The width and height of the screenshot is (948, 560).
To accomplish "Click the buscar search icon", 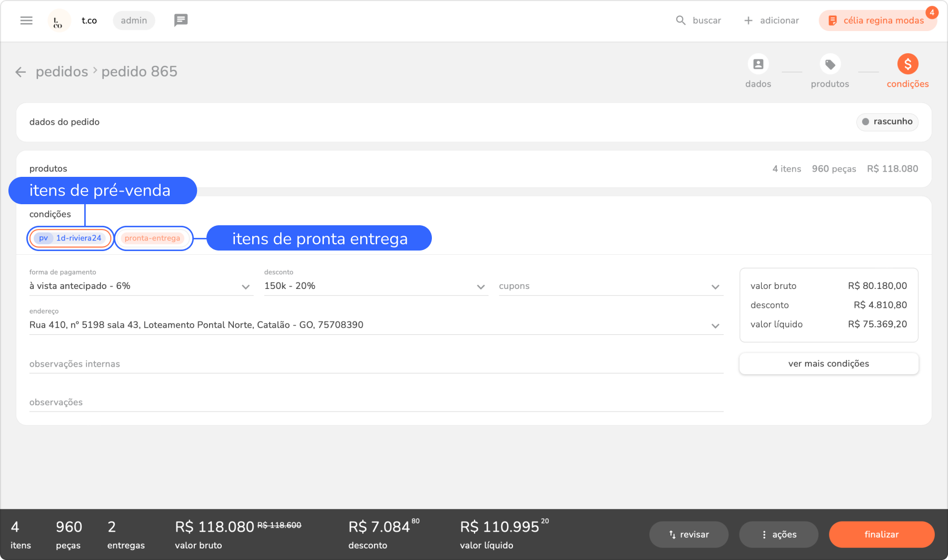I will [680, 21].
